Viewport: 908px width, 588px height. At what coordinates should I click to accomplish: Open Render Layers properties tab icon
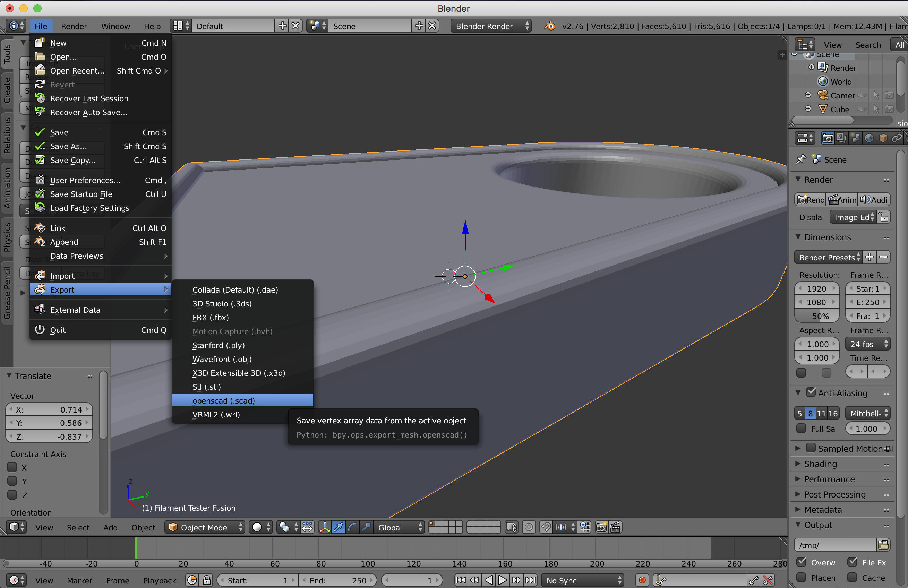841,138
